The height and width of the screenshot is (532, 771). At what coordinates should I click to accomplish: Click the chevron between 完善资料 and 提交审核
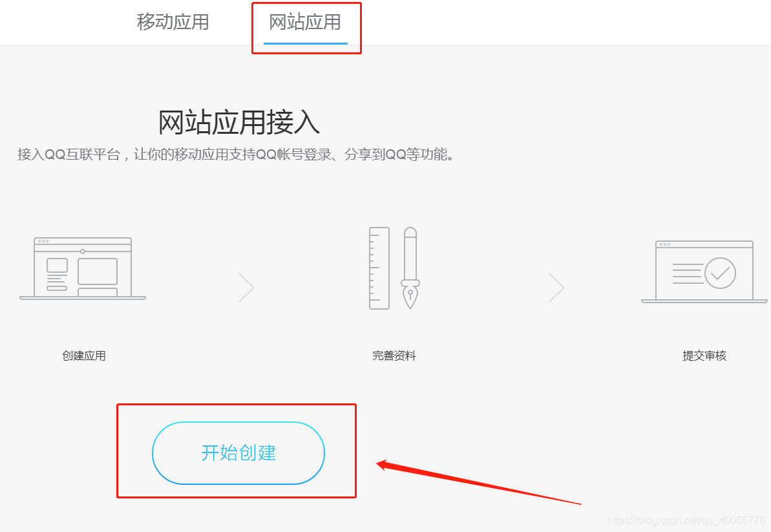tap(556, 287)
